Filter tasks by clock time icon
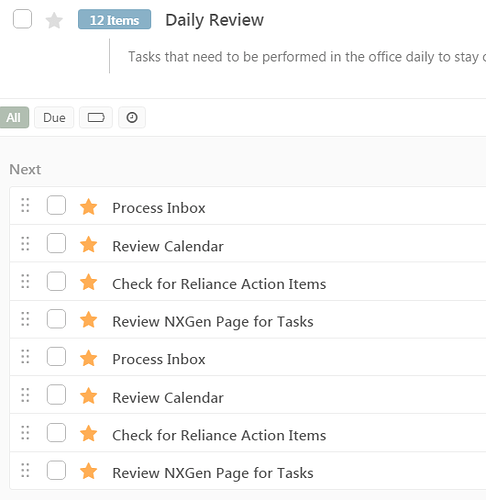Viewport: 486px width, 500px height. (x=132, y=117)
